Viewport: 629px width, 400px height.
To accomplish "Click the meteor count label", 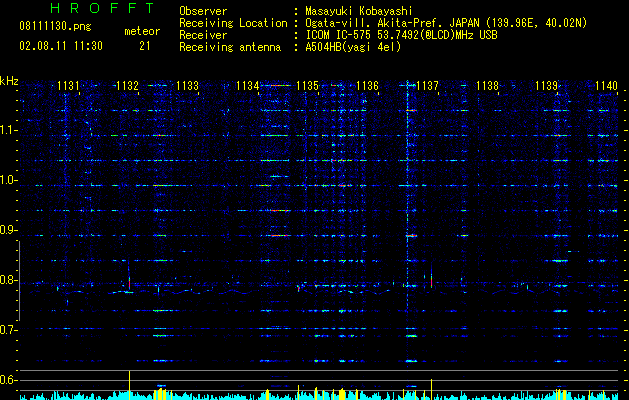I will (142, 31).
